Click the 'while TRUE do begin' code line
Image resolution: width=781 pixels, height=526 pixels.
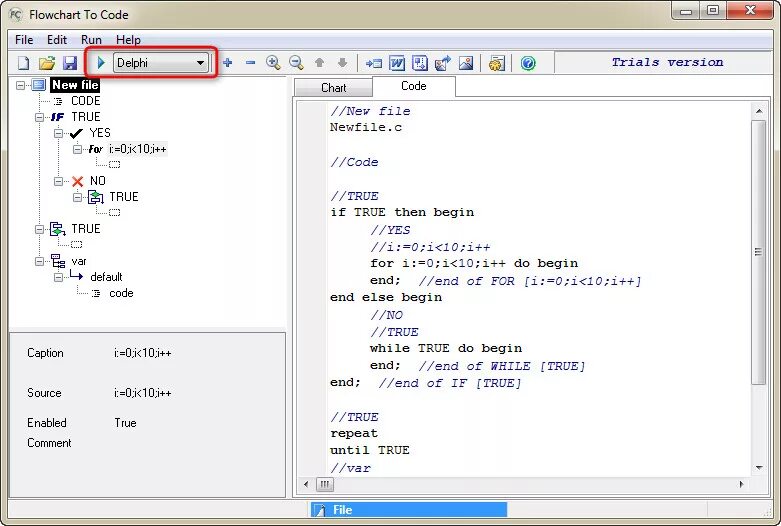(446, 348)
